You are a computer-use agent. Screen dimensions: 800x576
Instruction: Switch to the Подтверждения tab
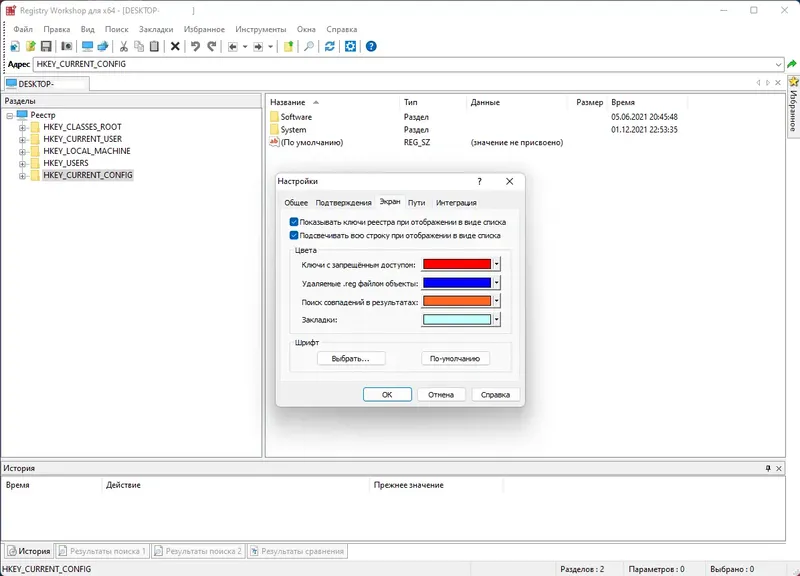[343, 203]
